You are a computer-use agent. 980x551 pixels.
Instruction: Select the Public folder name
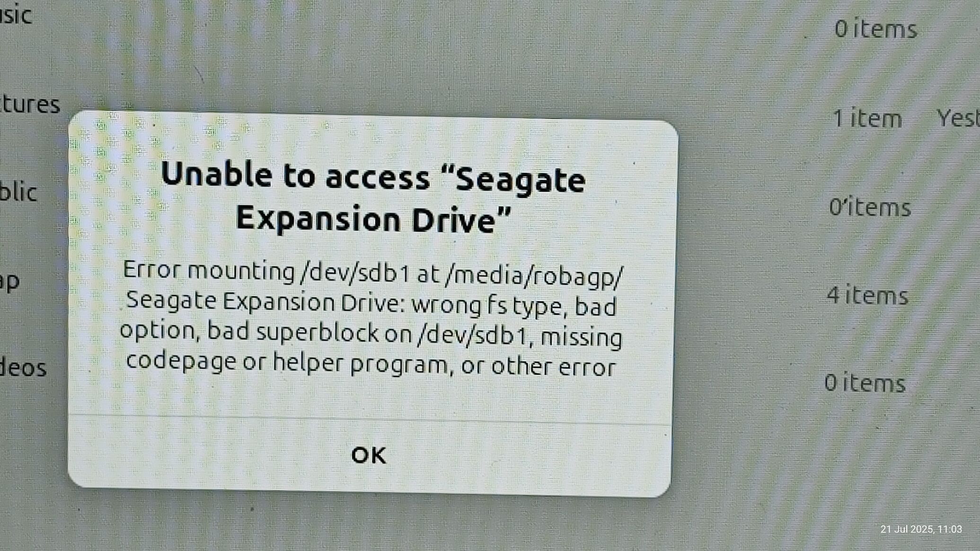point(18,191)
